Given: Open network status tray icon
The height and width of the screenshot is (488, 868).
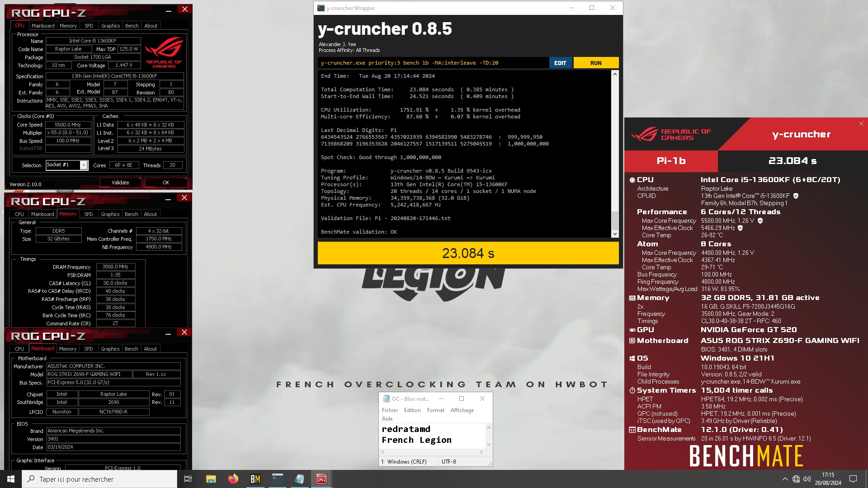Looking at the screenshot, I should tap(796, 479).
